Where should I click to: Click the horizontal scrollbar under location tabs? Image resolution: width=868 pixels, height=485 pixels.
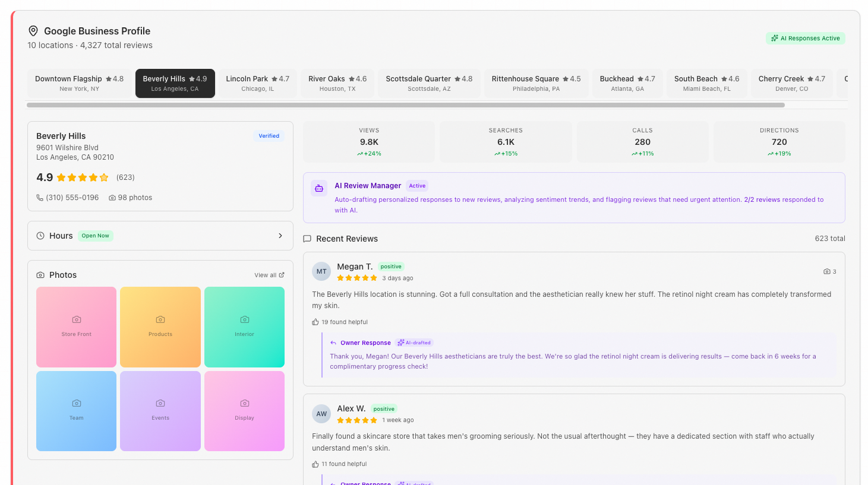[405, 105]
